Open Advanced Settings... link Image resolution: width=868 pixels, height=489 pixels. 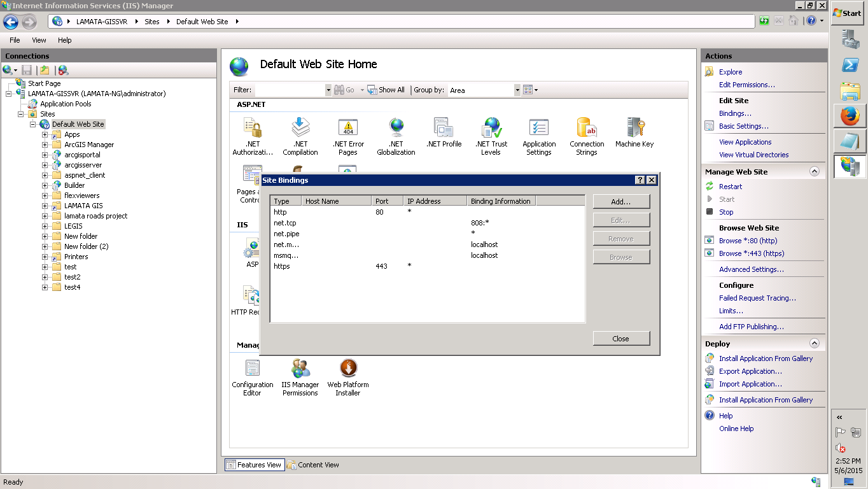[752, 269]
